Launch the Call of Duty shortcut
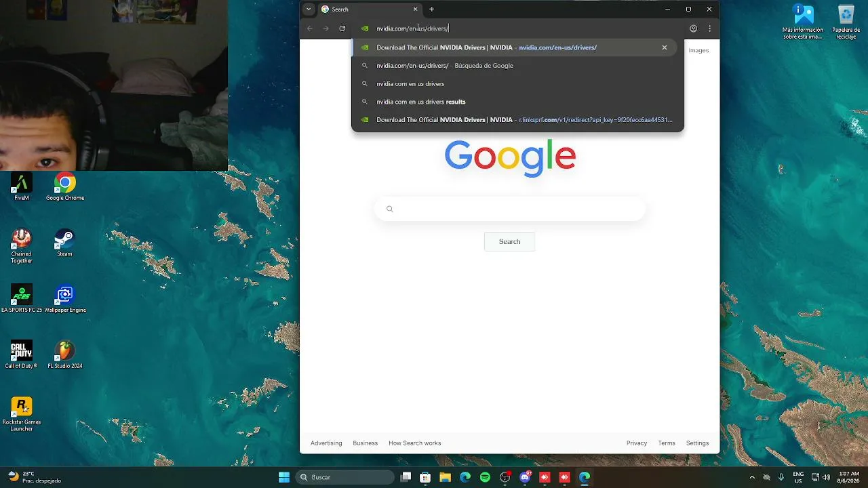868x488 pixels. (22, 355)
